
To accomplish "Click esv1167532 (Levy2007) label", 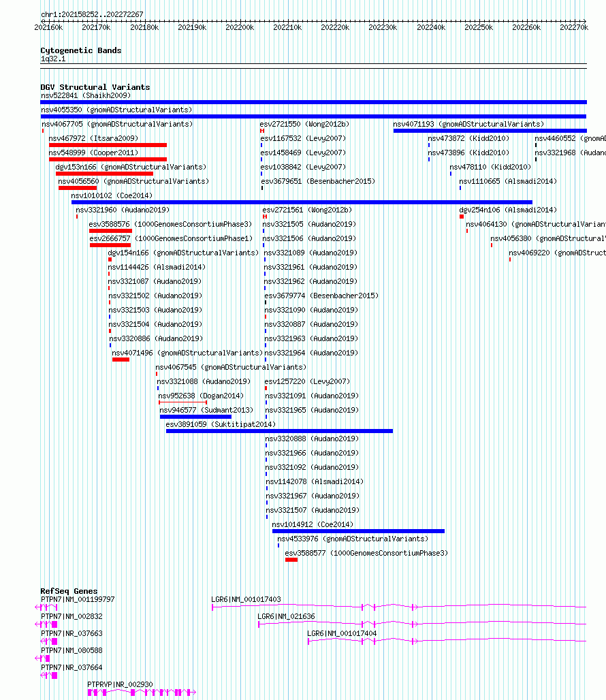I will [x=303, y=138].
